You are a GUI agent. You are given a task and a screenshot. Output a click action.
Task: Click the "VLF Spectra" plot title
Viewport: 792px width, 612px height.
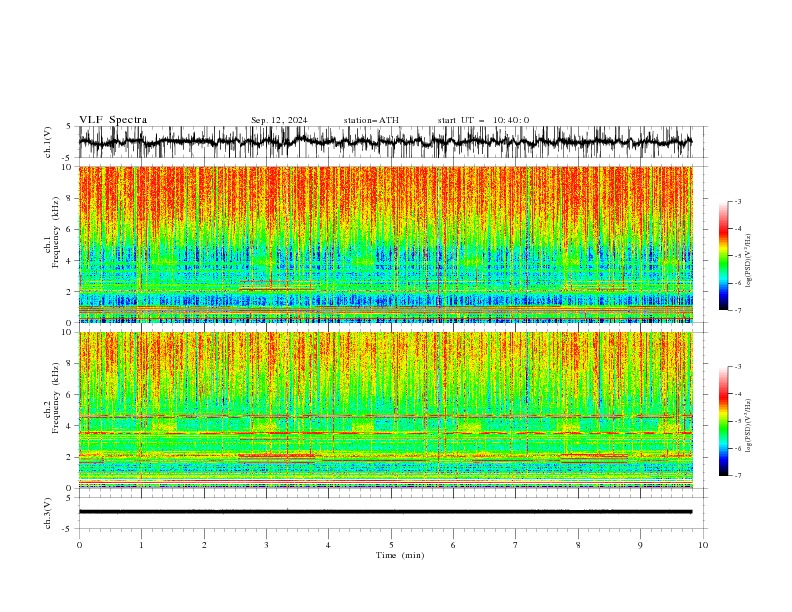click(x=113, y=120)
